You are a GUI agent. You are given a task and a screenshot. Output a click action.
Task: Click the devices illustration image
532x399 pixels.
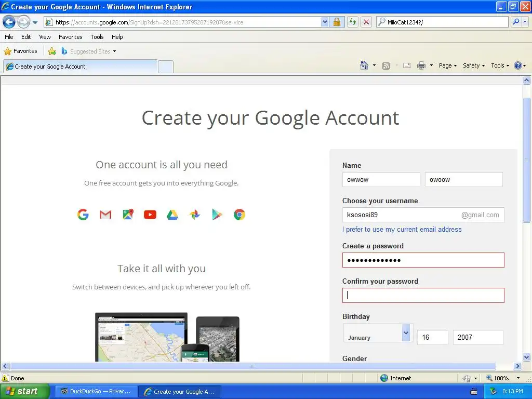167,337
